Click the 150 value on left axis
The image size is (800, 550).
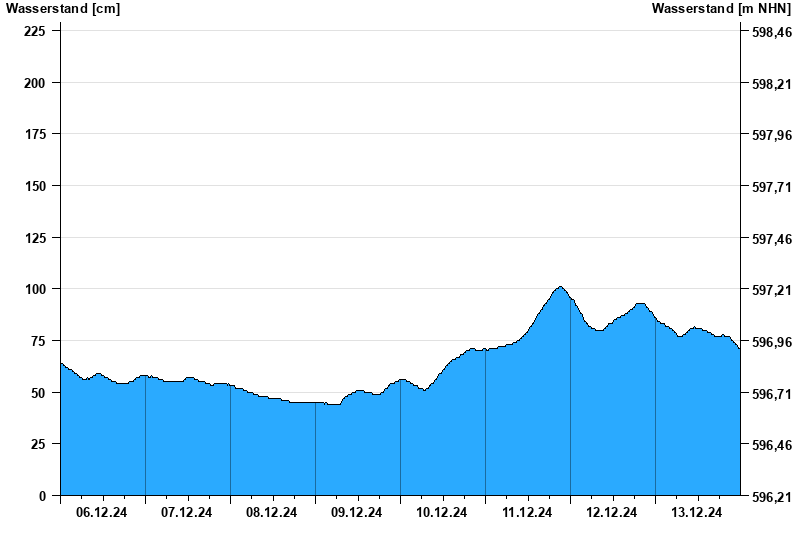coord(35,186)
